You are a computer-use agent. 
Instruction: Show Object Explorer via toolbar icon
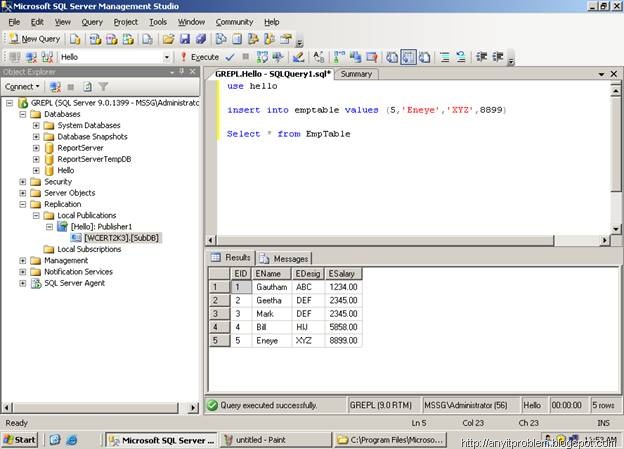point(253,39)
